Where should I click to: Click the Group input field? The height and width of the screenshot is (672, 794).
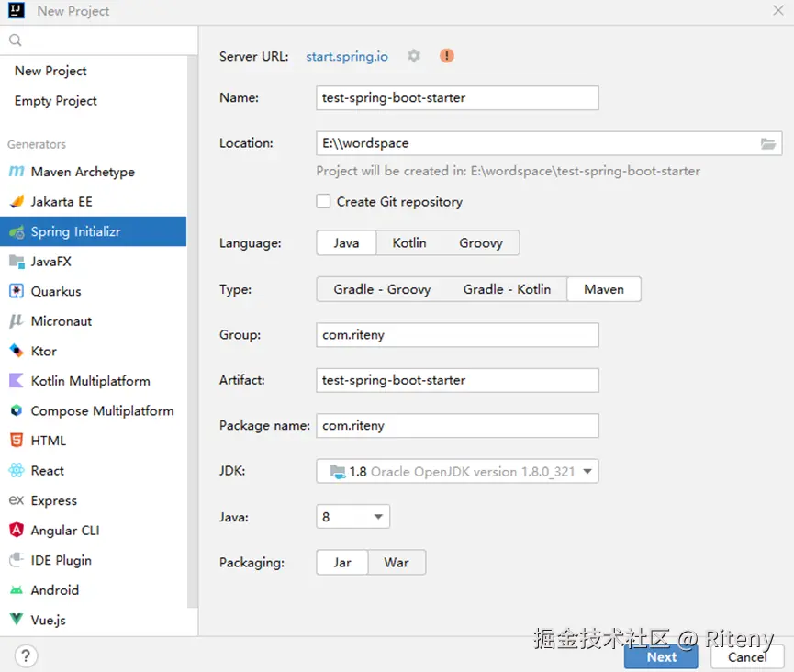[457, 335]
